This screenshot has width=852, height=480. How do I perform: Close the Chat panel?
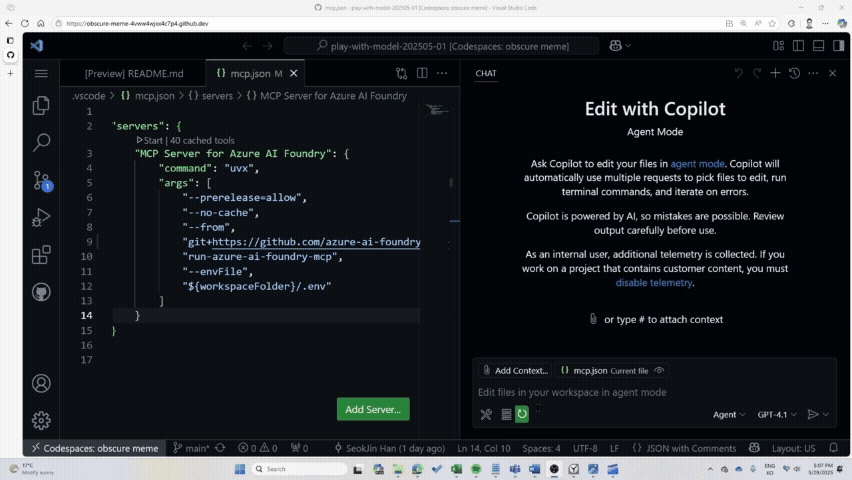coord(832,73)
